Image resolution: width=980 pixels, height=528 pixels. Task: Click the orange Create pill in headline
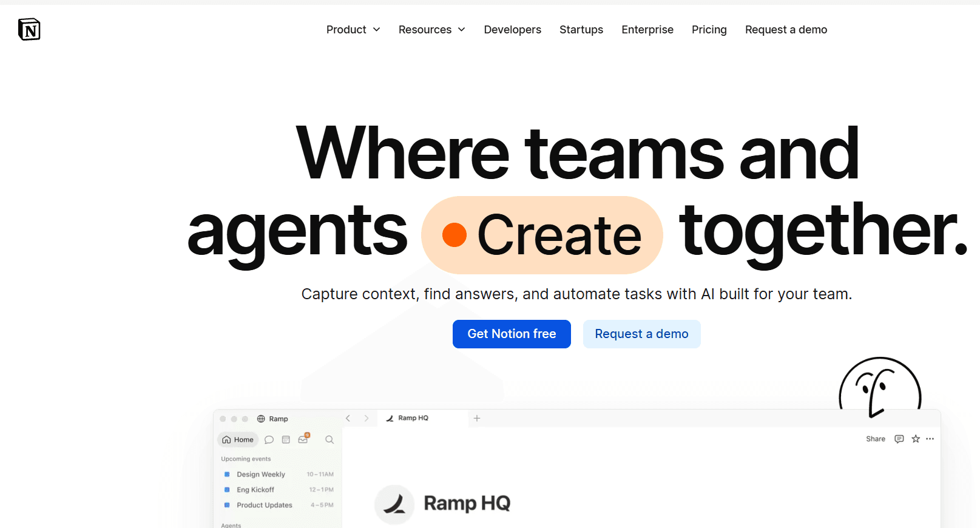pyautogui.click(x=542, y=235)
